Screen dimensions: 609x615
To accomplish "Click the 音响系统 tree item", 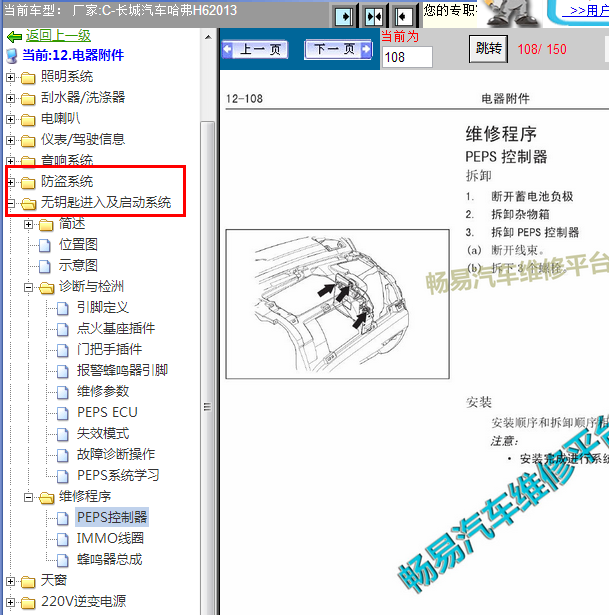I will point(67,160).
